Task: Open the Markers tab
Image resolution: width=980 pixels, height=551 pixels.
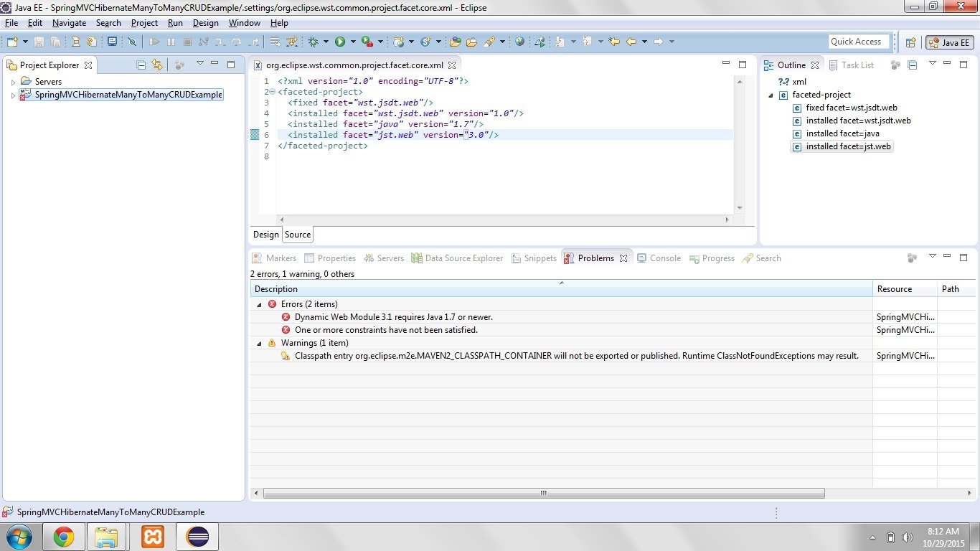Action: pyautogui.click(x=274, y=258)
